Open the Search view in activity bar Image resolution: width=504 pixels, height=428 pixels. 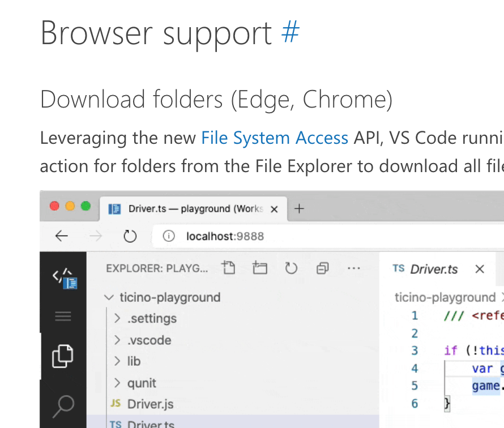(x=63, y=406)
